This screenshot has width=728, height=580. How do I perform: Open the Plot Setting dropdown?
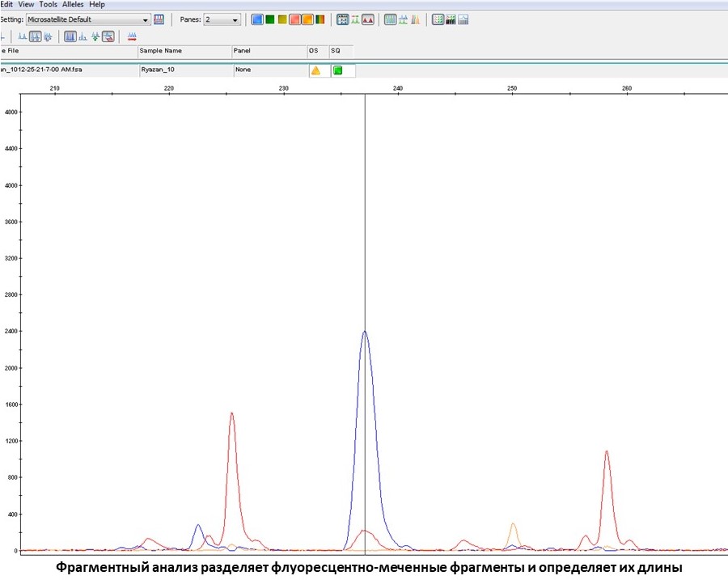pos(146,19)
